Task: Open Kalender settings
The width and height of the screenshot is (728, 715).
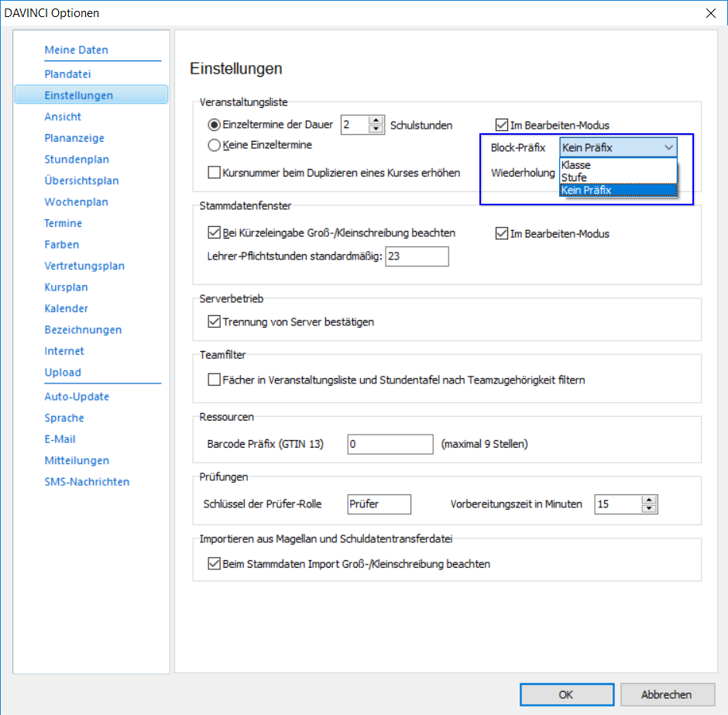Action: 66,309
